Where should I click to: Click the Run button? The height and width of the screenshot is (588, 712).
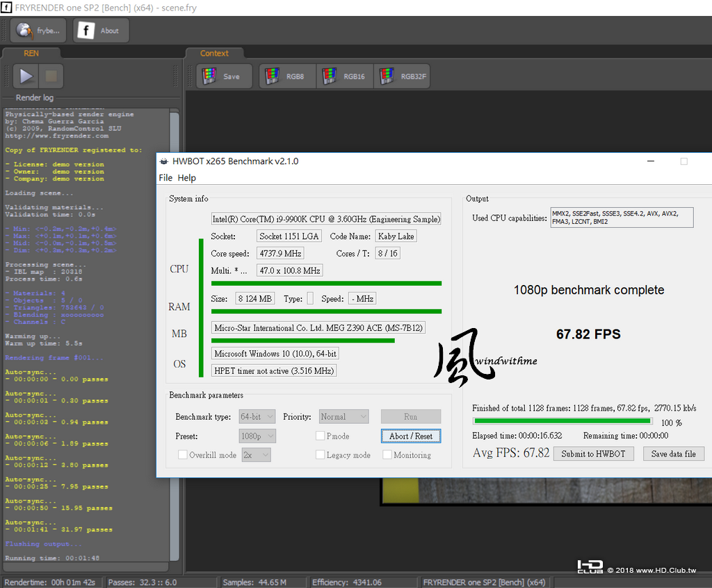click(x=410, y=416)
